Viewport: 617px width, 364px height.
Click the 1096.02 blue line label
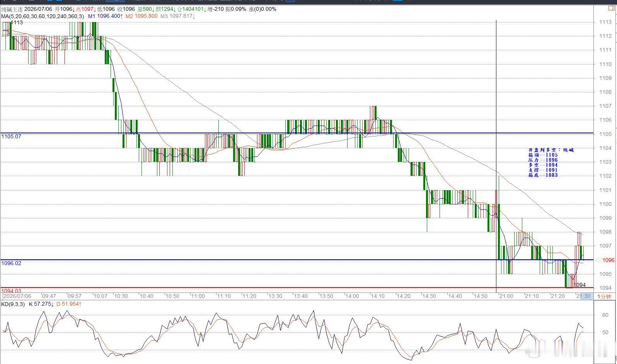(11, 263)
